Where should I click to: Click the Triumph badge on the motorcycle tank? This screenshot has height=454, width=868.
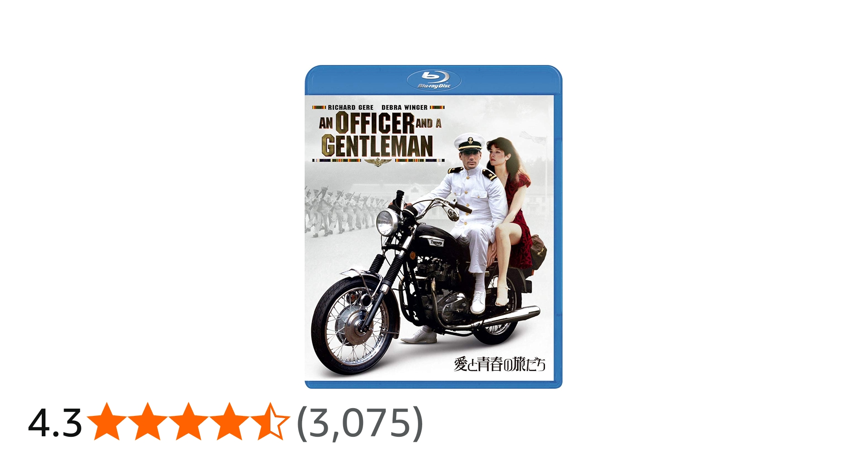pos(436,242)
